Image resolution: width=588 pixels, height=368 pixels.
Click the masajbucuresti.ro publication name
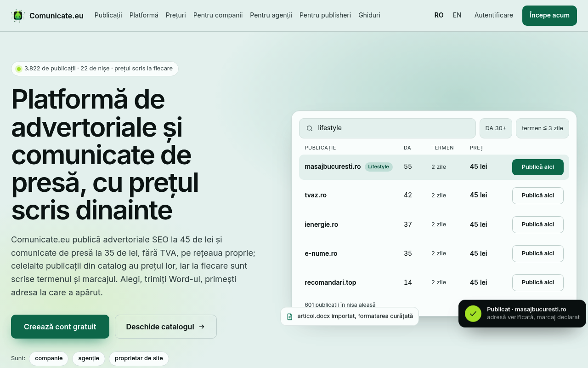(x=333, y=167)
